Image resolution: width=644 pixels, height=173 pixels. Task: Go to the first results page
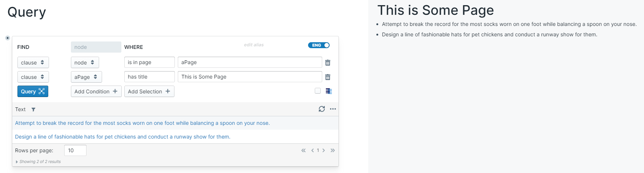click(x=303, y=150)
